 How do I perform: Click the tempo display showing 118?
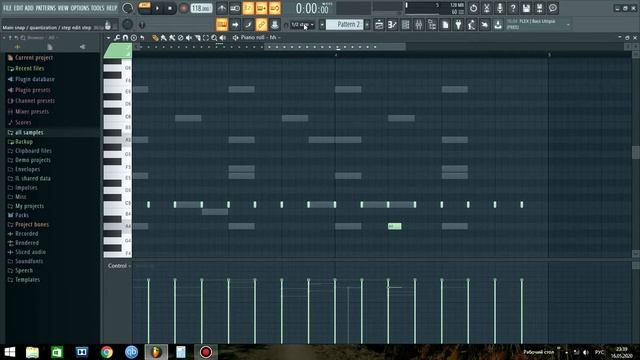(201, 8)
